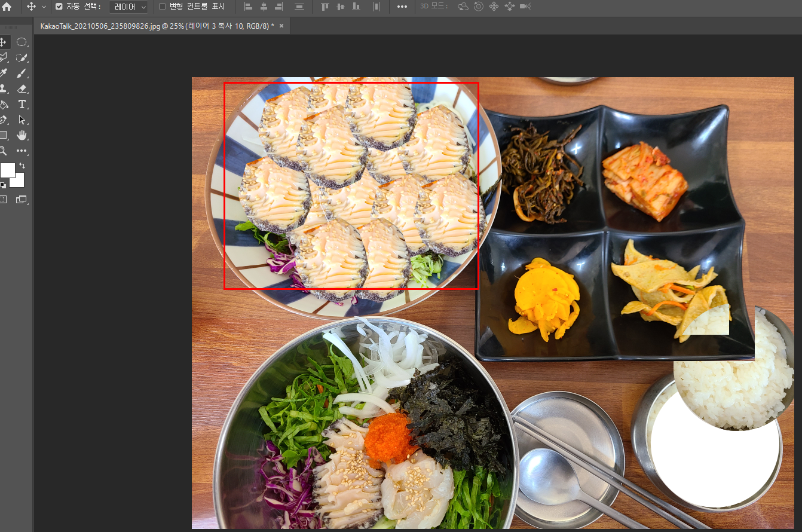
Task: Select the Path Selection arrow tool
Action: pyautogui.click(x=22, y=120)
